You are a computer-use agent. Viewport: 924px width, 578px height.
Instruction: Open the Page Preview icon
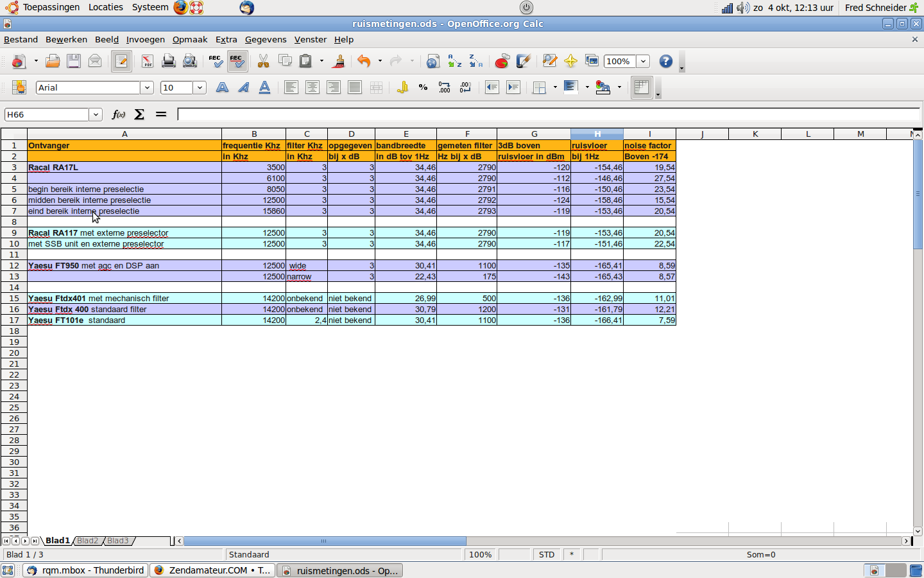click(x=190, y=61)
